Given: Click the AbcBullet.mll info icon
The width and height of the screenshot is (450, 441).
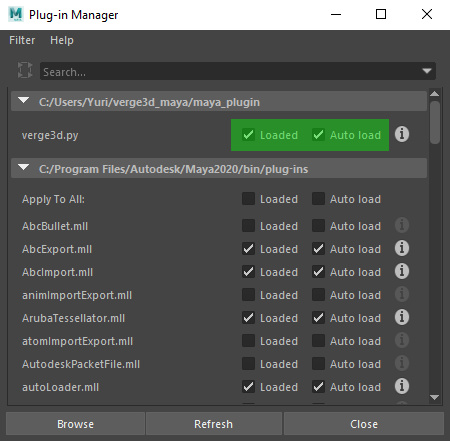Looking at the screenshot, I should click(x=402, y=226).
